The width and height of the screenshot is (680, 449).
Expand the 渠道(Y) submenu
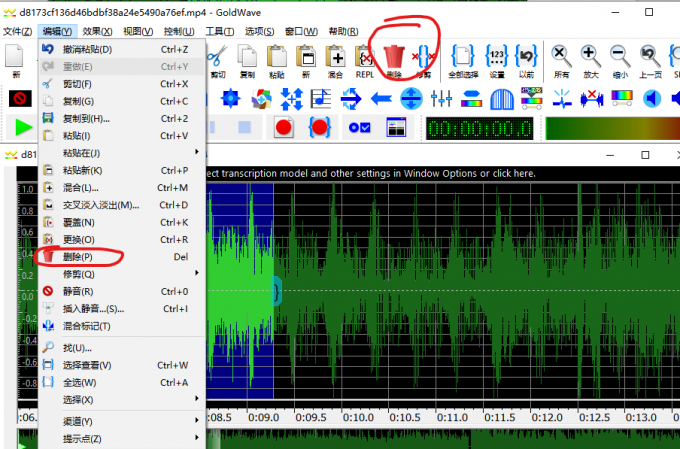pos(121,421)
